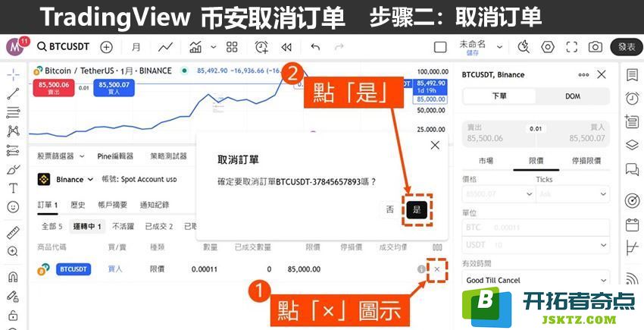Toggle stay in drawing mode pencil-lock icon
Image resolution: width=644 pixels, height=330 pixels.
click(13, 296)
